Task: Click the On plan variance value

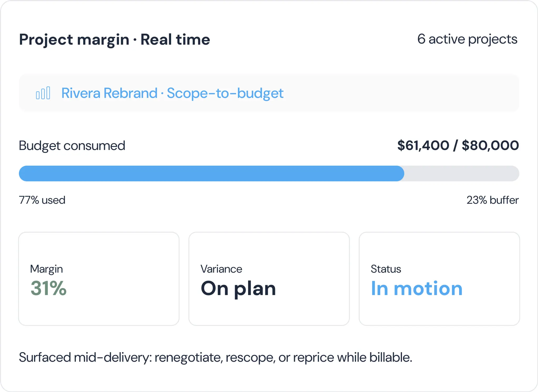Action: click(238, 289)
